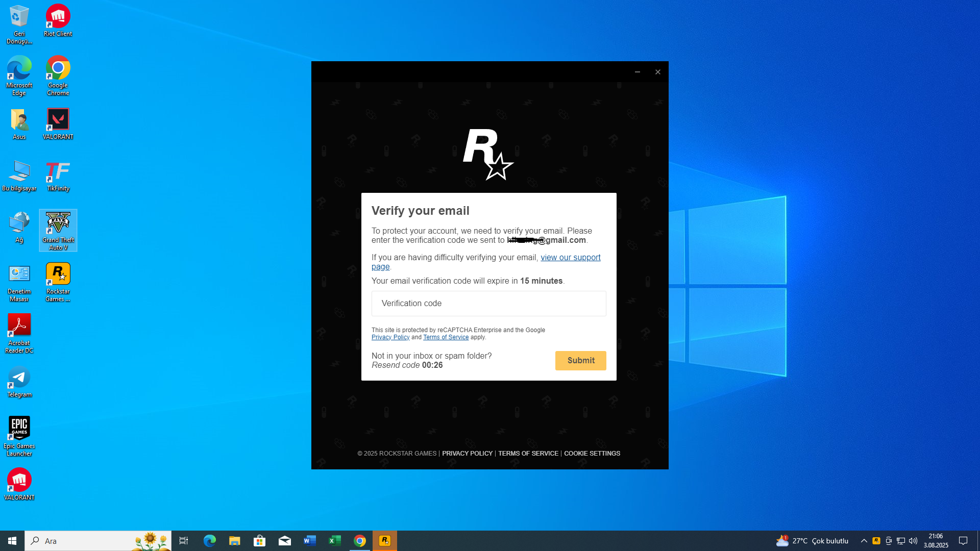Open the Google Terms of Service link
The image size is (980, 551).
click(x=446, y=337)
